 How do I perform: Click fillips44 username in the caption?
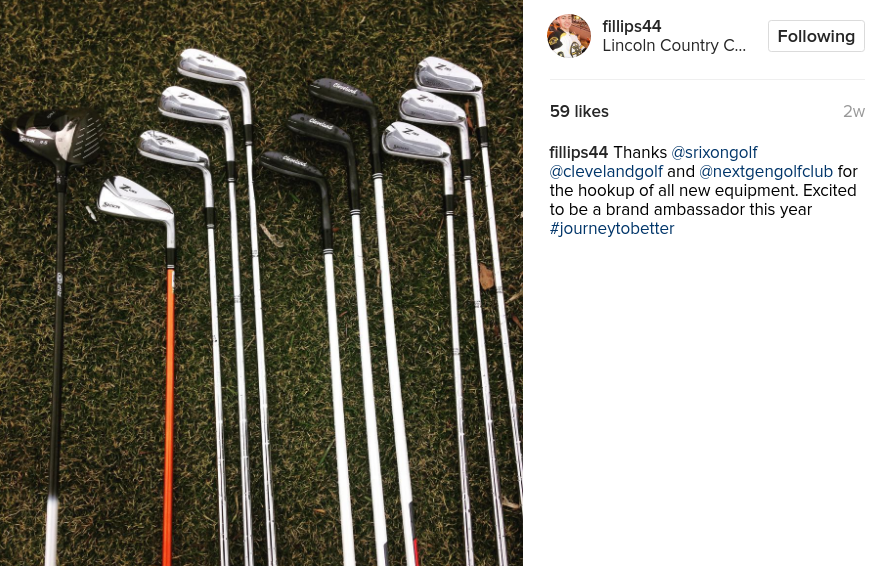click(578, 153)
